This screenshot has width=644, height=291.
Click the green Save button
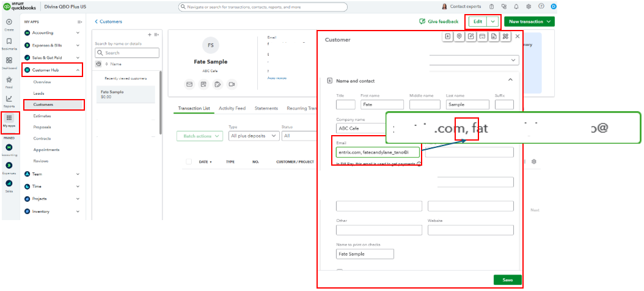pyautogui.click(x=508, y=280)
